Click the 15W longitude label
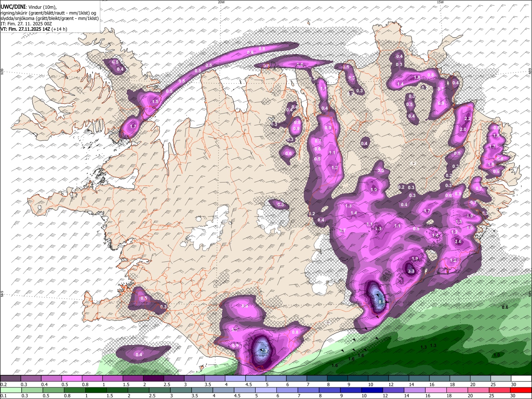The width and height of the screenshot is (532, 399). 440,2
